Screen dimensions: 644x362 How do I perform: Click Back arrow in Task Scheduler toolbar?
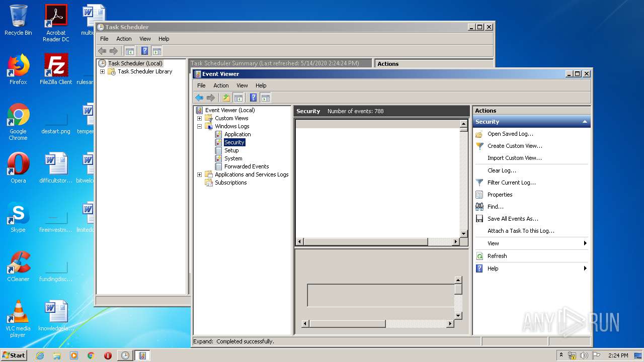coord(102,51)
